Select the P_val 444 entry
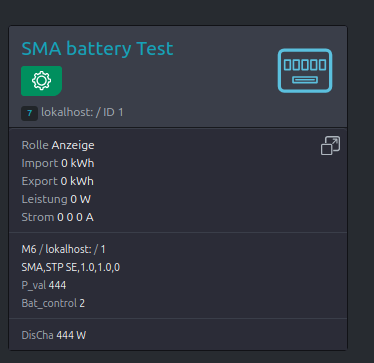The width and height of the screenshot is (374, 363). 44,285
